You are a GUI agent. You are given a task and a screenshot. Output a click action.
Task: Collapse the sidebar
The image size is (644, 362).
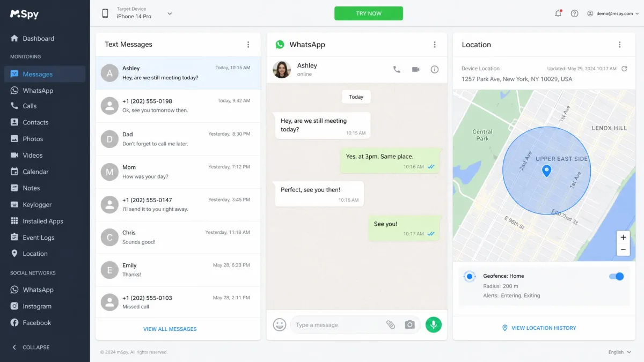point(31,348)
